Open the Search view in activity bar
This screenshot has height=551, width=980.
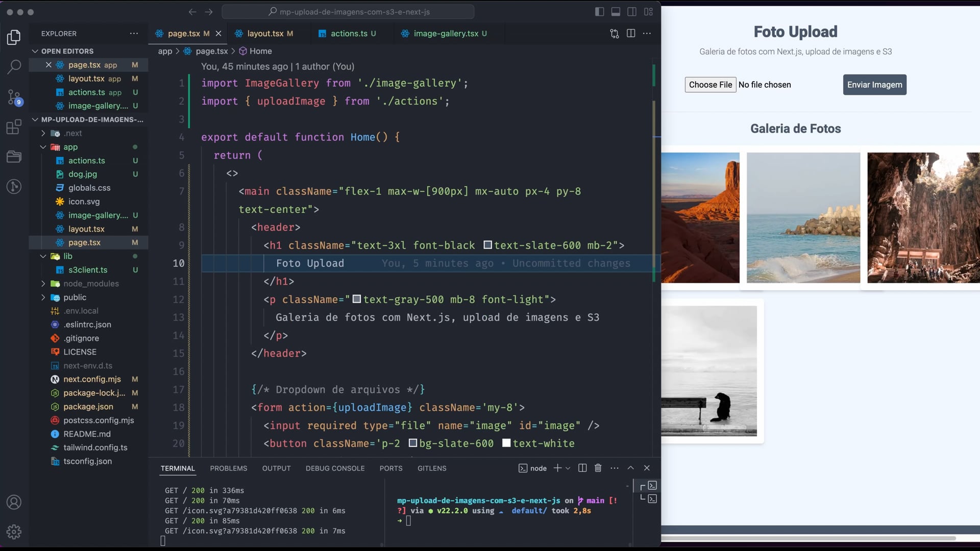point(14,66)
